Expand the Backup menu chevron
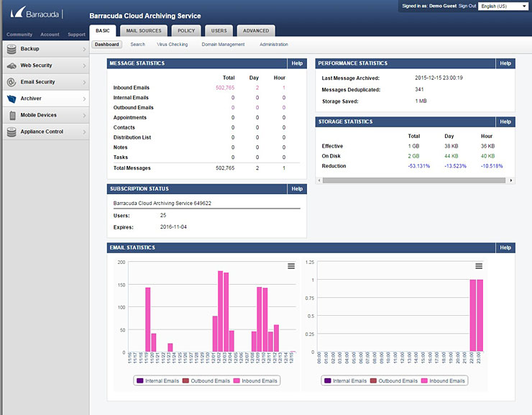Screen dimensions: 532x415 tap(84, 49)
